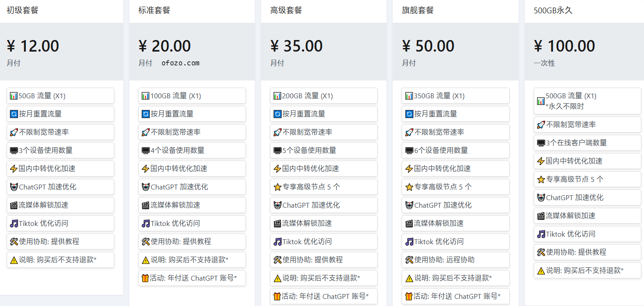This screenshot has height=306, width=644.
Task: Click the gift icon in 旗舰套餐 list
Action: [409, 296]
